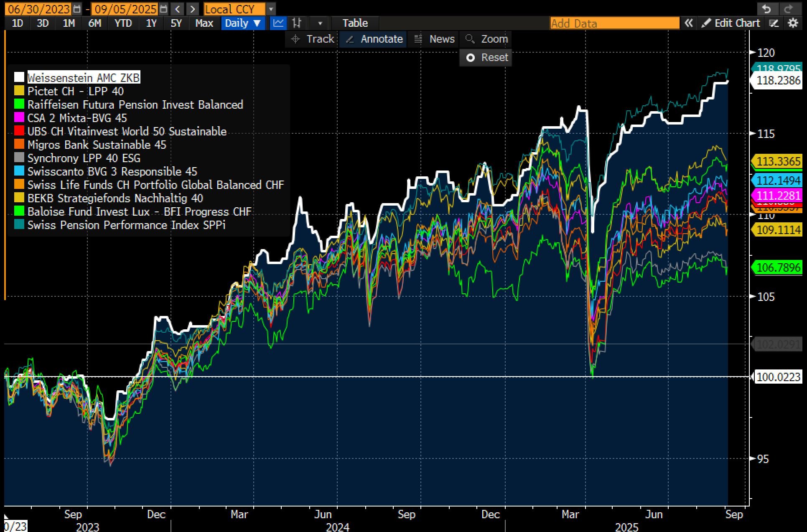Select the Max time range
Viewport: 807px width, 532px height.
(x=204, y=23)
